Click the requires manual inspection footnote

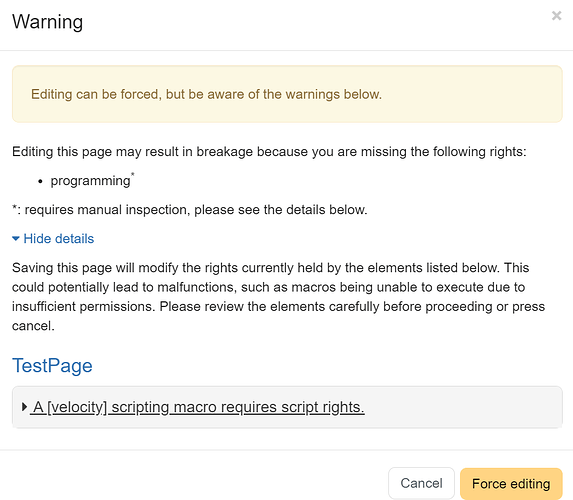(190, 210)
